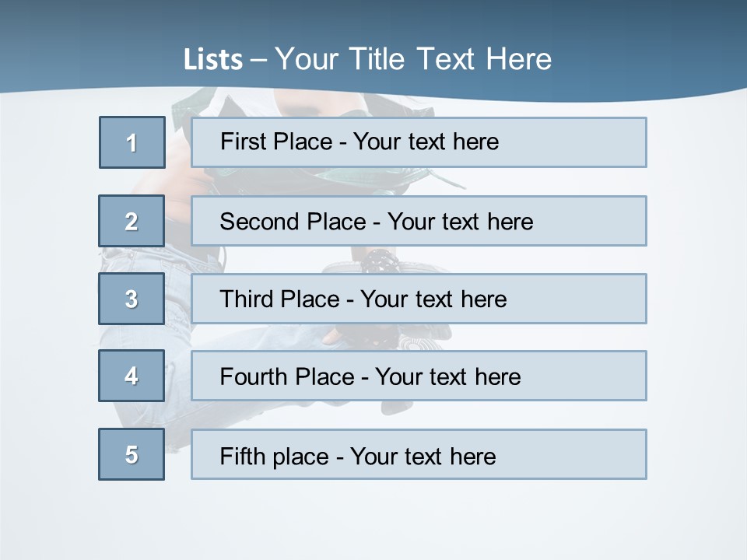The image size is (747, 560).
Task: Click the Fifth place text box
Action: (x=419, y=454)
